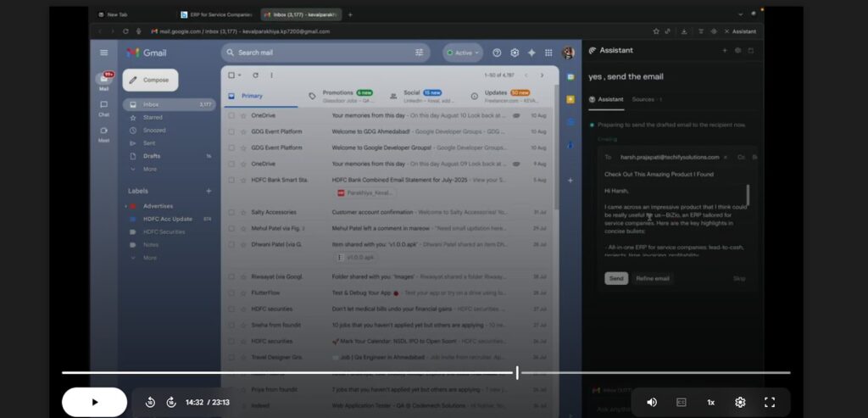
Task: Star the Sneha from foundit email
Action: coord(243,325)
